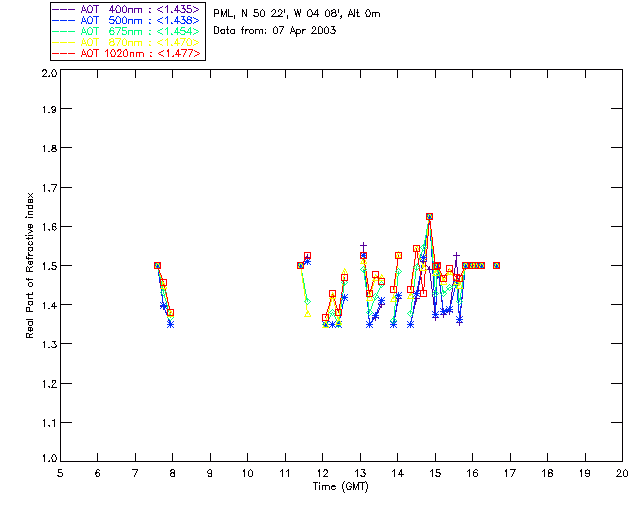Click station text 'PML, N 50 22', W 04 08', Alt 0m'

(297, 13)
